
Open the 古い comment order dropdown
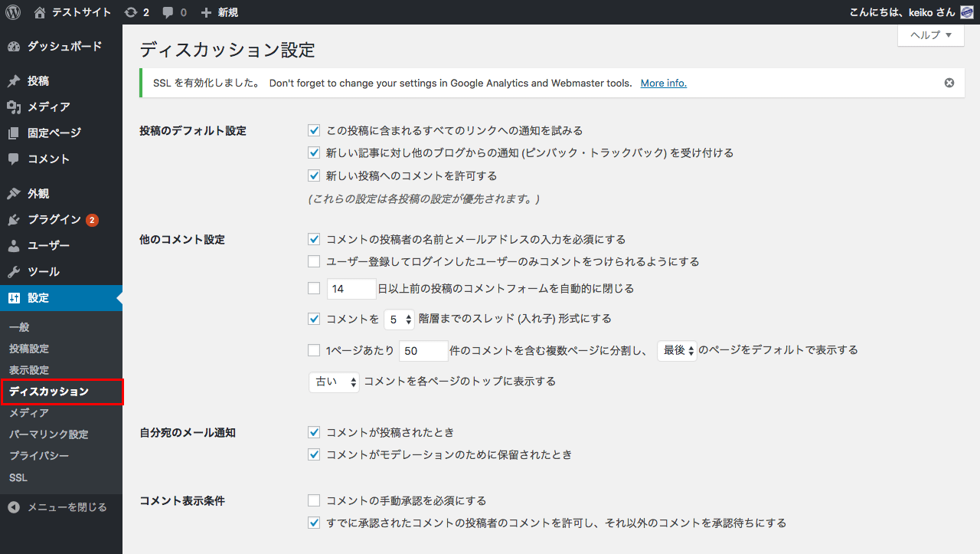pos(334,382)
